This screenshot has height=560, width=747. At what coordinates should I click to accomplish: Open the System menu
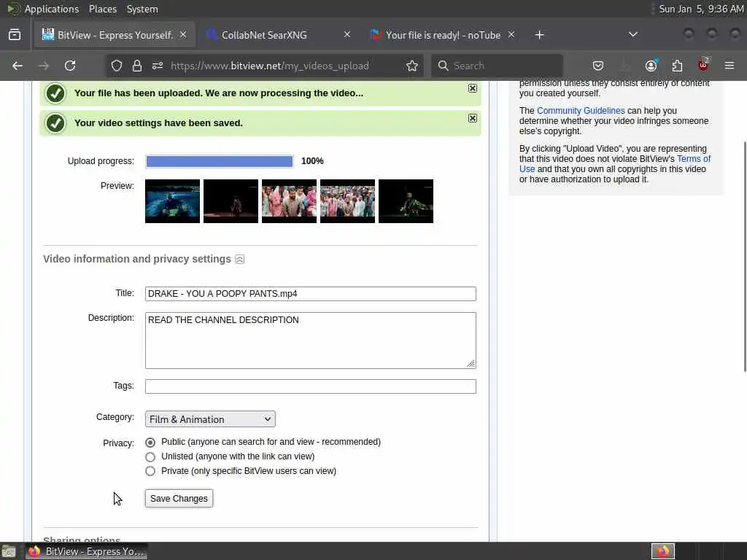(142, 9)
